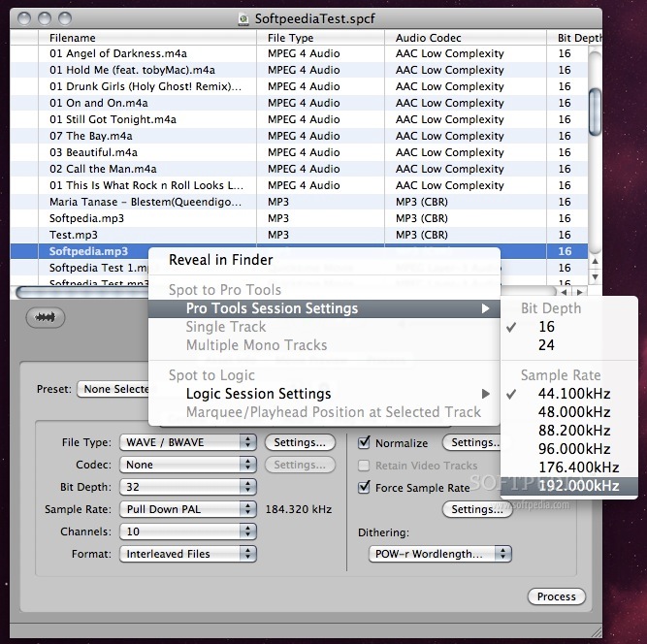Open the Channels dropdown showing 10

[x=188, y=531]
